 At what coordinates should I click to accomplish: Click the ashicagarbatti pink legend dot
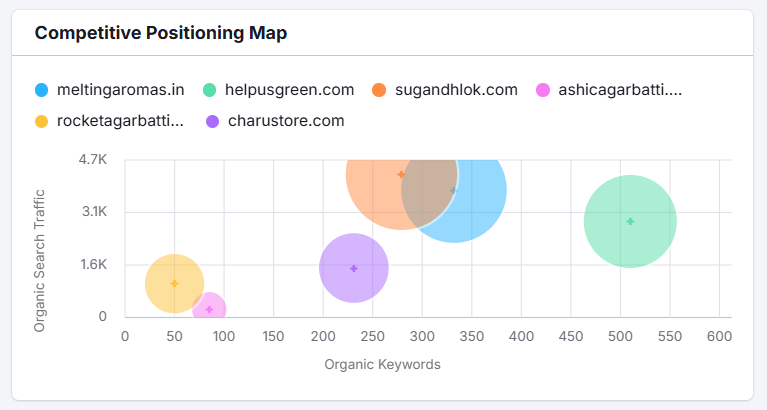pyautogui.click(x=543, y=90)
